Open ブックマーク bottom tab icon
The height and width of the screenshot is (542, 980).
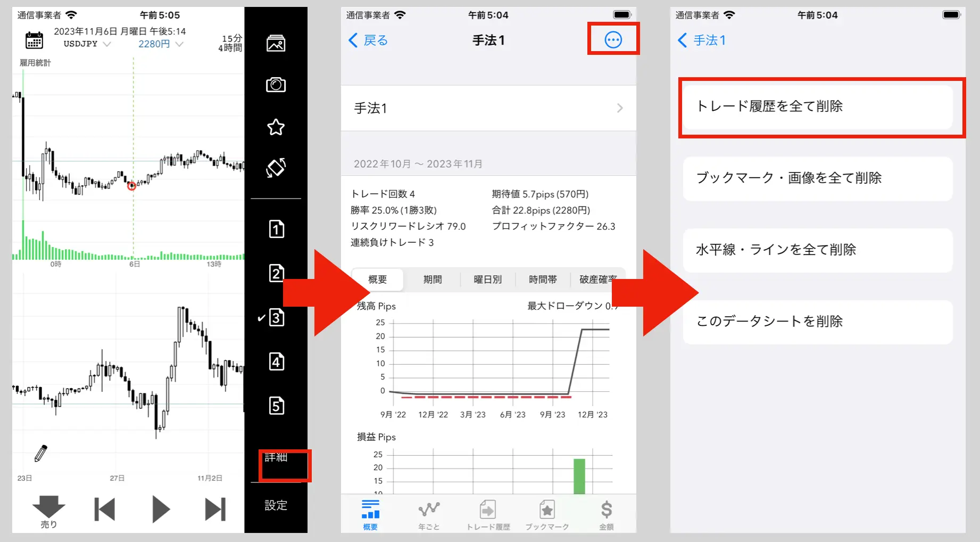pos(547,515)
